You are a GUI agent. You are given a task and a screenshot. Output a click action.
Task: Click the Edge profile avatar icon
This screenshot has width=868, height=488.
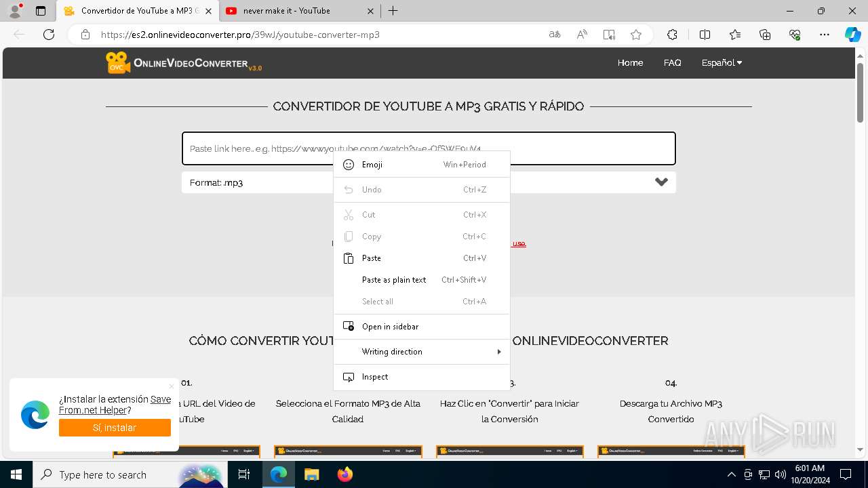pos(16,11)
